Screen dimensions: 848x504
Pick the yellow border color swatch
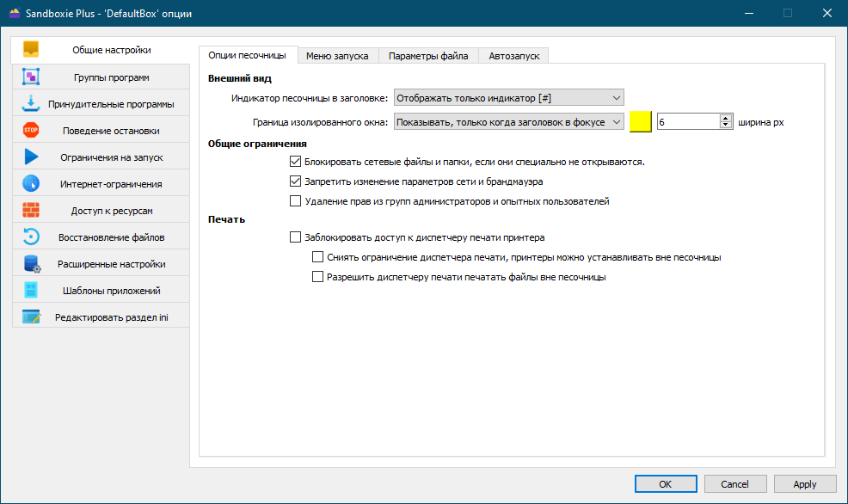coord(641,121)
